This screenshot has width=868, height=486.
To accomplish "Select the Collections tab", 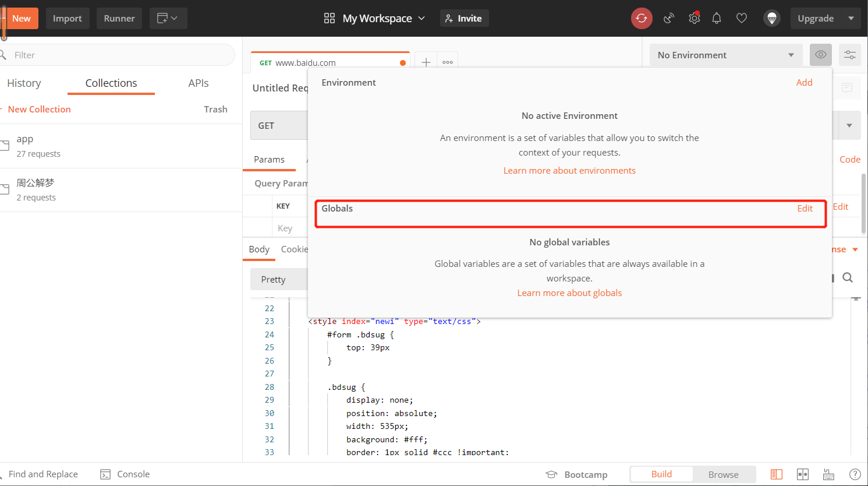I will pos(111,83).
